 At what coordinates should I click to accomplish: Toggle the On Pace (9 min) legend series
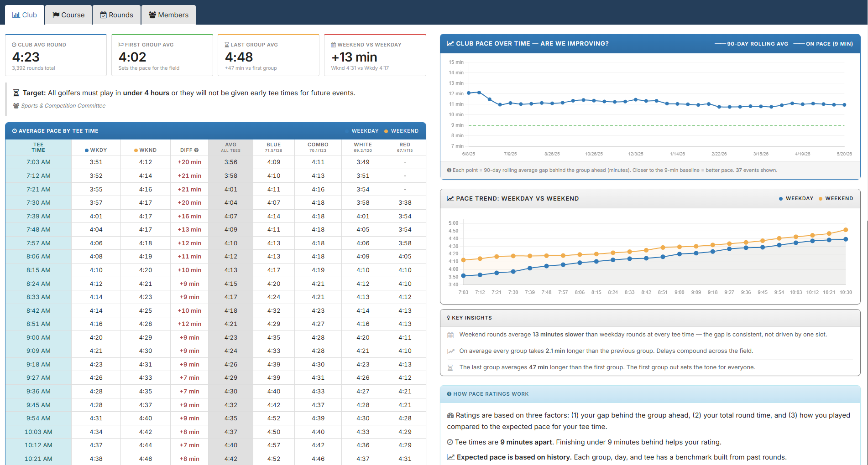pos(823,44)
